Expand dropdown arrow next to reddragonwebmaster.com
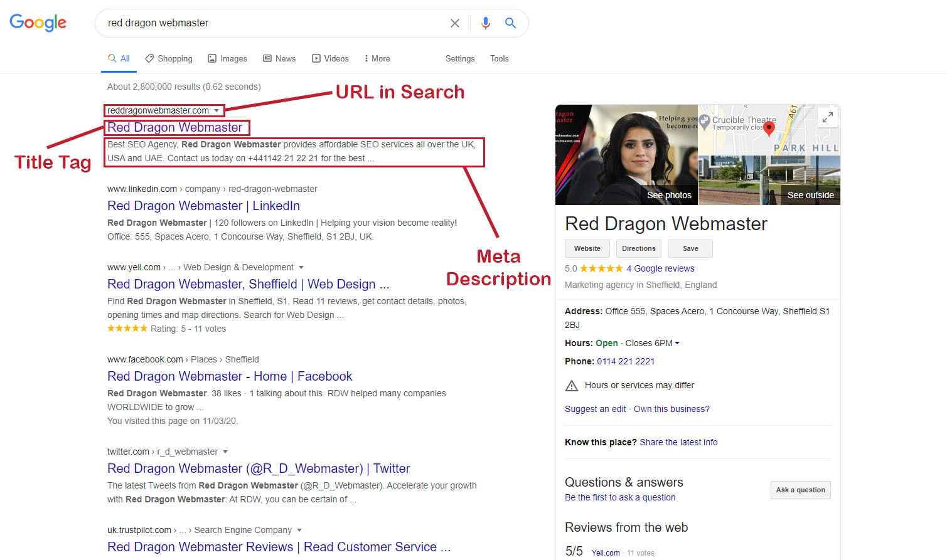Viewport: 947px width, 560px height. pos(217,110)
